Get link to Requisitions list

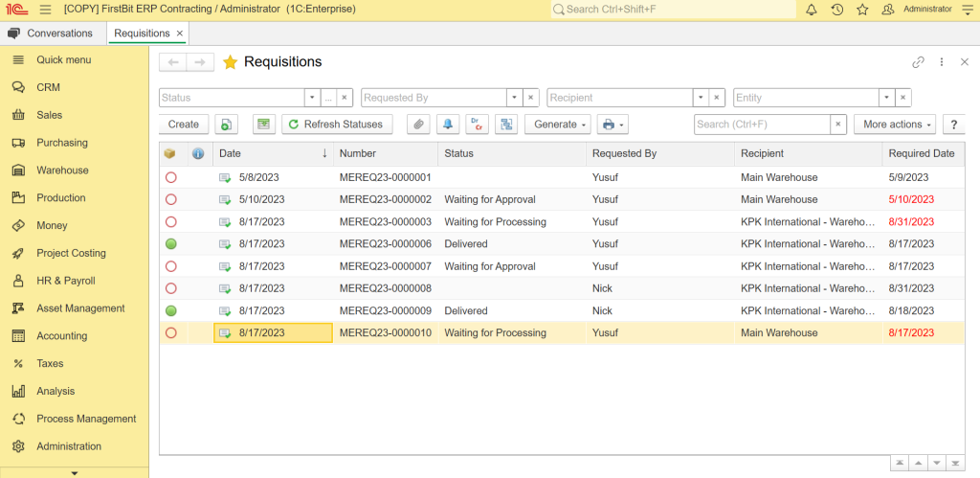tap(918, 62)
